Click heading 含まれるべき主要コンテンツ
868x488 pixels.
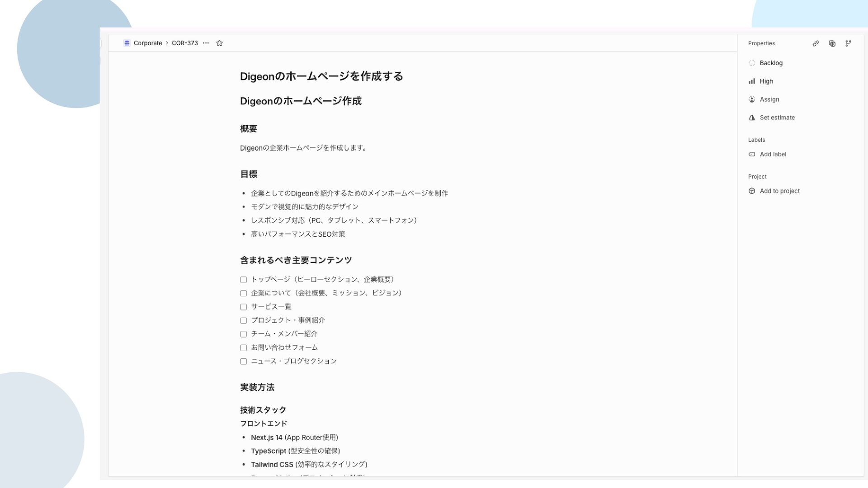296,260
